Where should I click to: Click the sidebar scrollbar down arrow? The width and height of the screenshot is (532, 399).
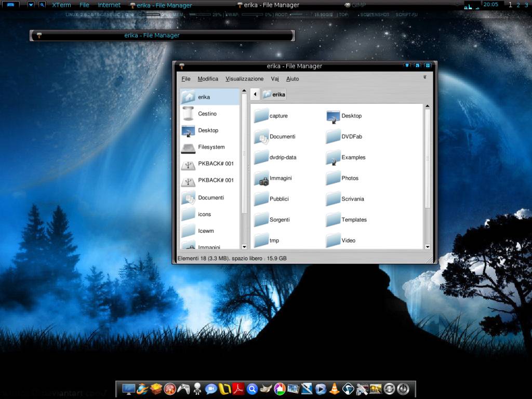(x=244, y=247)
